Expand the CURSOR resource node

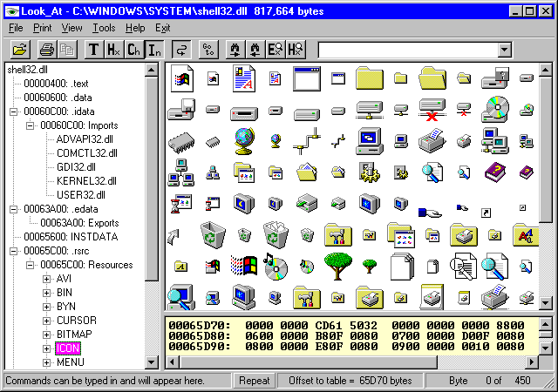coord(46,321)
